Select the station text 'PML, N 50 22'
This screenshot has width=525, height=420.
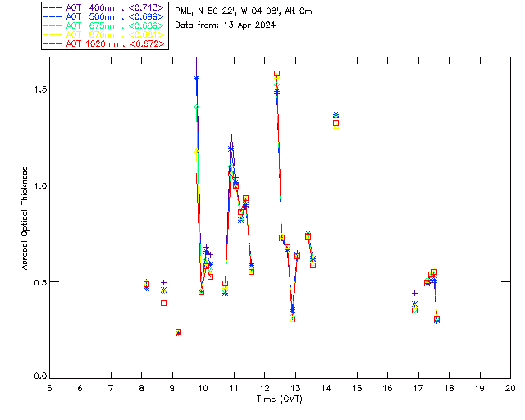coord(206,11)
